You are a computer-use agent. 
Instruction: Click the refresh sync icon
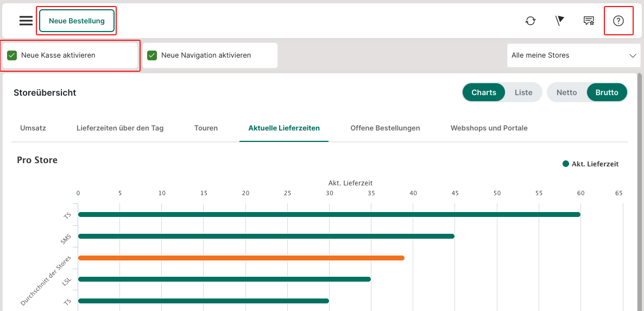(531, 21)
